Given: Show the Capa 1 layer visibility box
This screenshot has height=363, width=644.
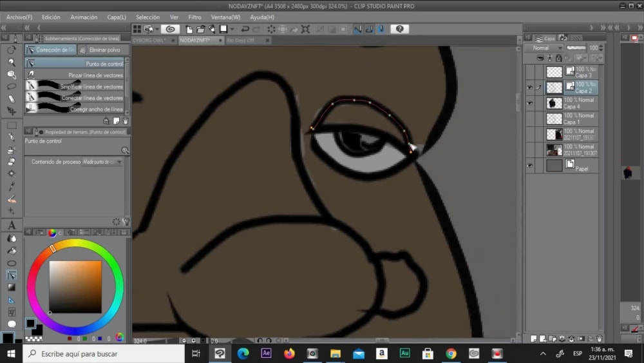Looking at the screenshot, I should 530,119.
